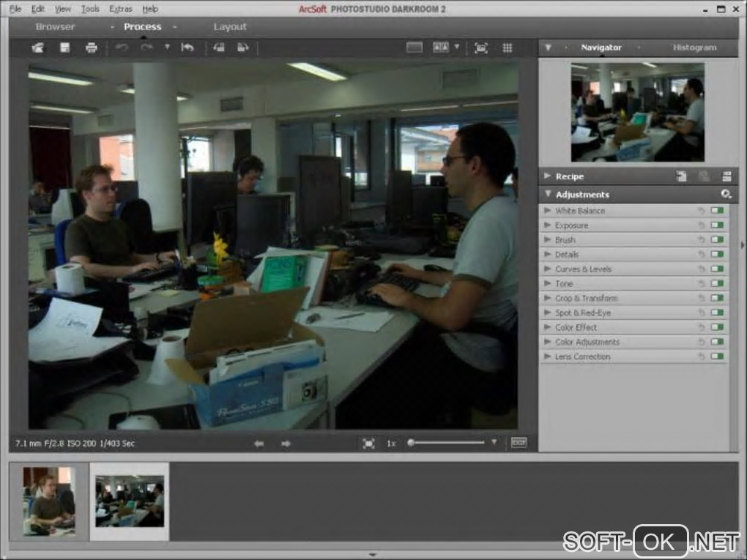The width and height of the screenshot is (747, 560).
Task: Select the before/after compare view icon
Action: 441,48
